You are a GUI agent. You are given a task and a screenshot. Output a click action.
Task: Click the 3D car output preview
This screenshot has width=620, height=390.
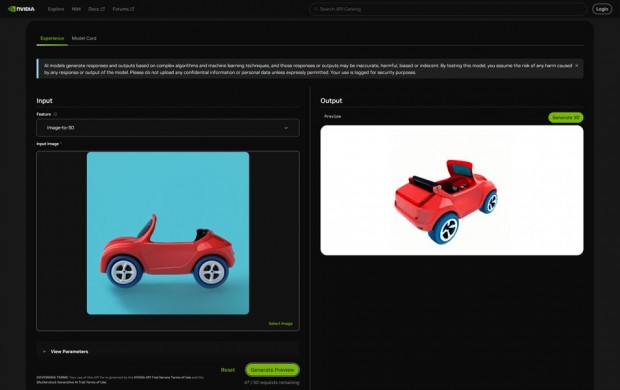452,190
